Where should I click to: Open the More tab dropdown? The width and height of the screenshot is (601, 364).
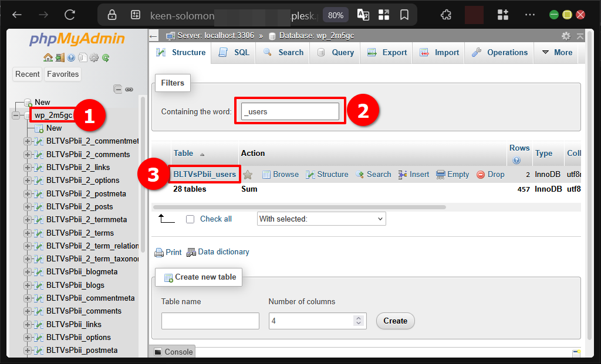[556, 53]
